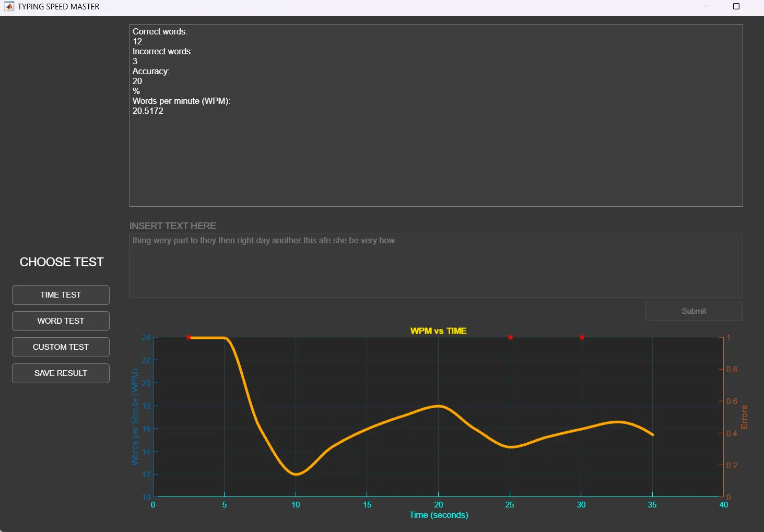Screen dimensions: 764x532
Task: Select the first red error marker near 2.5 seconds
Action: (189, 337)
